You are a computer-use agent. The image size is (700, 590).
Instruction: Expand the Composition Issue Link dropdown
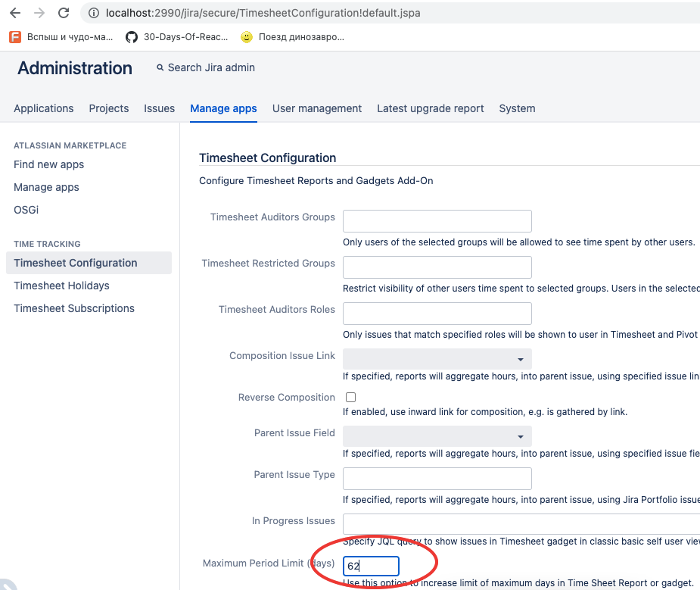[x=437, y=359]
